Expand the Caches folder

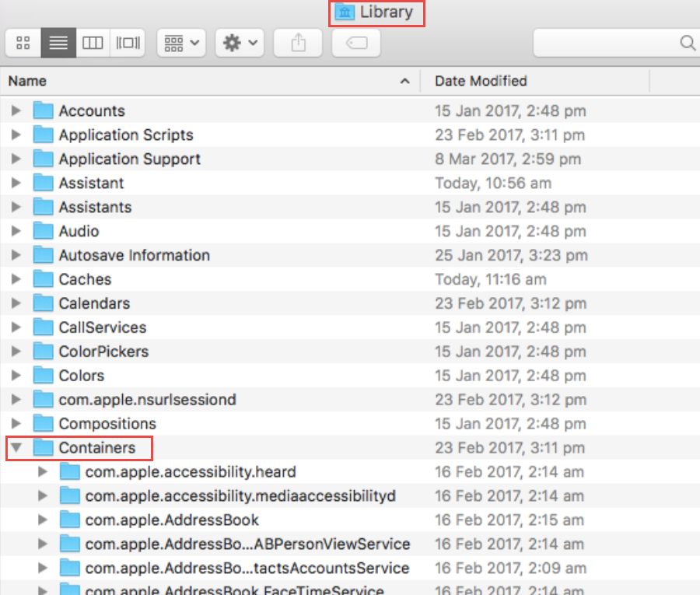coord(16,280)
